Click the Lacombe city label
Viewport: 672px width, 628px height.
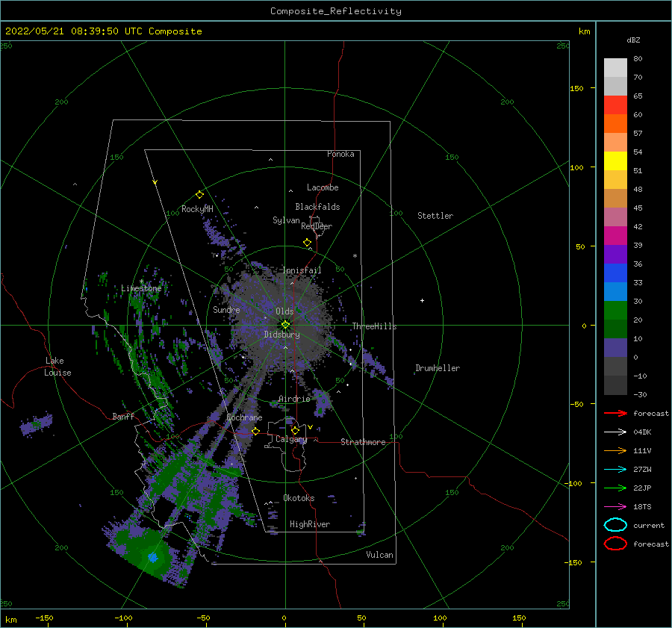tap(323, 187)
